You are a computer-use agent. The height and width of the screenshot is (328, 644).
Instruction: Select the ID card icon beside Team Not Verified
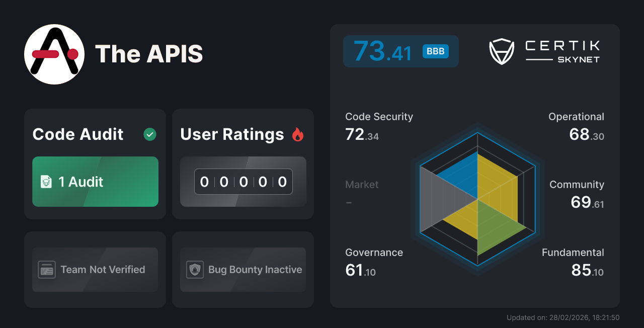pos(48,270)
